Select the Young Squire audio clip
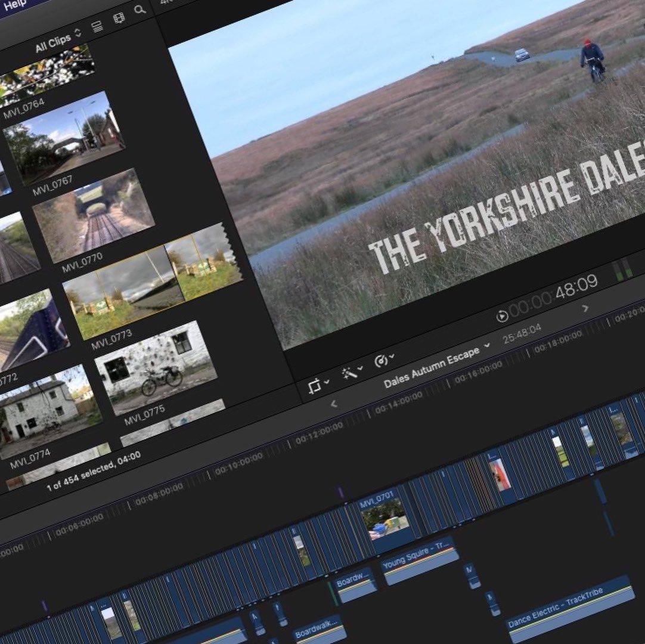645x644 pixels. tap(420, 561)
